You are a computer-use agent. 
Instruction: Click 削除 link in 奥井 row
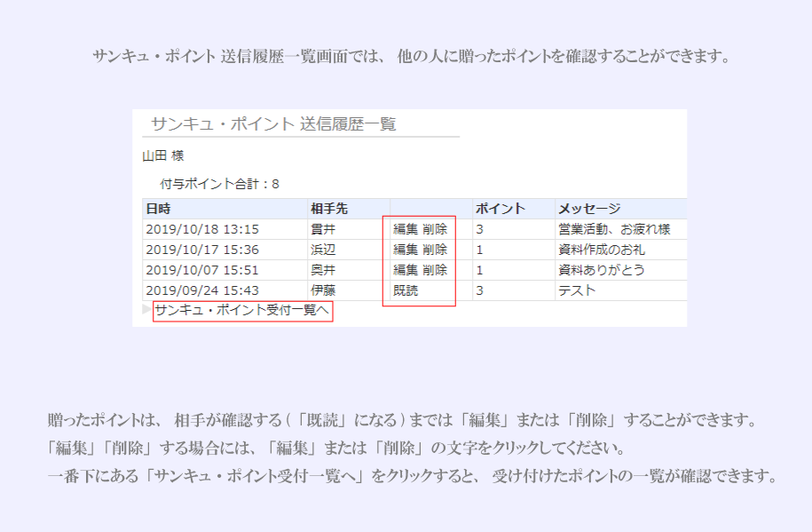point(435,270)
